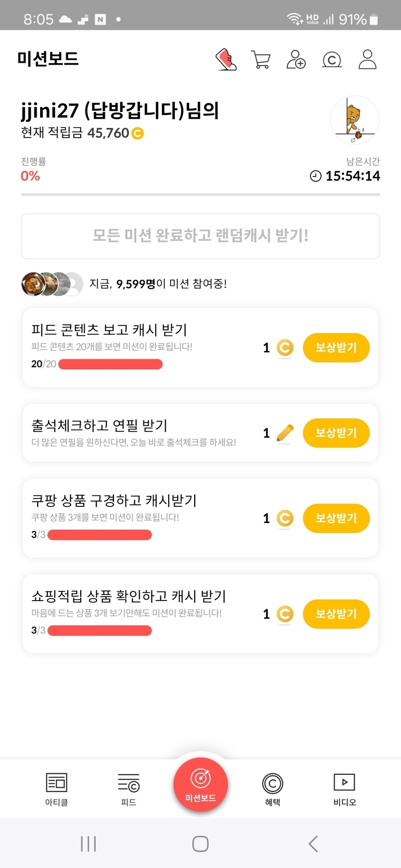Tap the participant avatars group
Image resolution: width=401 pixels, height=868 pixels.
[52, 284]
